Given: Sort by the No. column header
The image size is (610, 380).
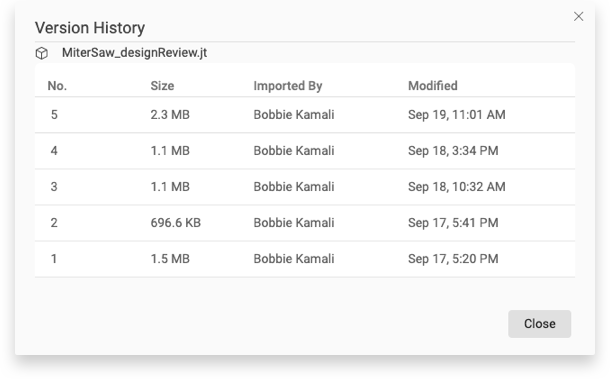Looking at the screenshot, I should coord(57,86).
